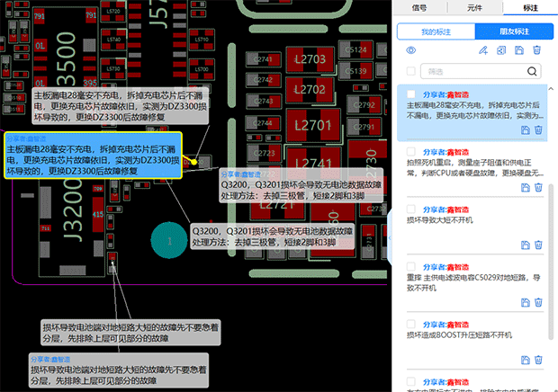Open the 重摔 主供电滤波电容C5029 annotation text
558x392 pixels.
pyautogui.click(x=473, y=283)
